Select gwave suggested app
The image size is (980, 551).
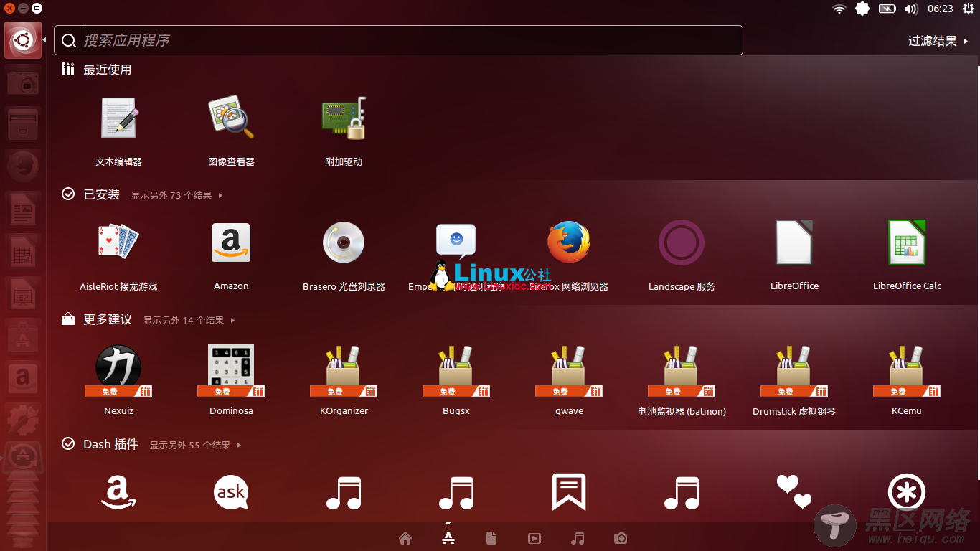[x=569, y=370]
